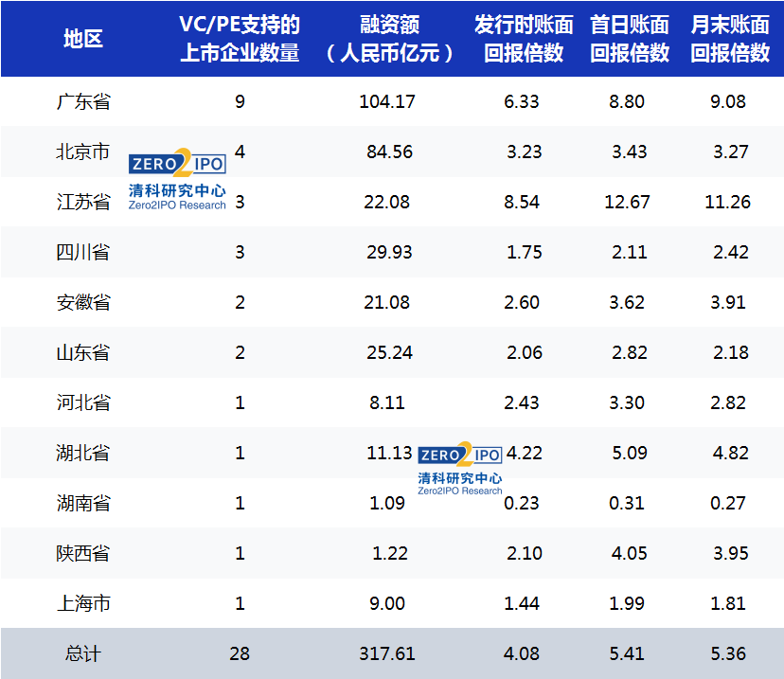The image size is (784, 679).
Task: Select the 6.33 issue multiple for 广东省
Action: pyautogui.click(x=522, y=101)
